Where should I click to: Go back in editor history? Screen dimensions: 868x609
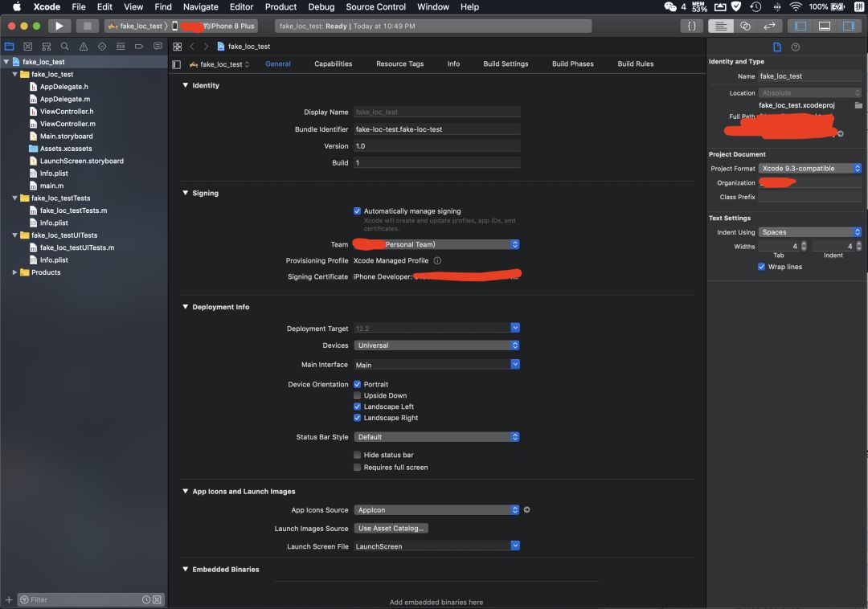click(x=192, y=47)
